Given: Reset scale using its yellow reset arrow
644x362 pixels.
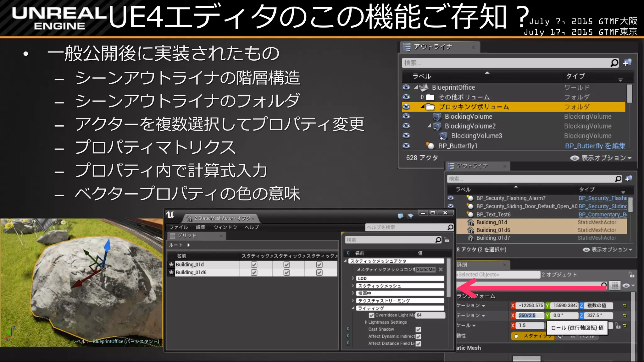Looking at the screenshot, I should click(625, 326).
